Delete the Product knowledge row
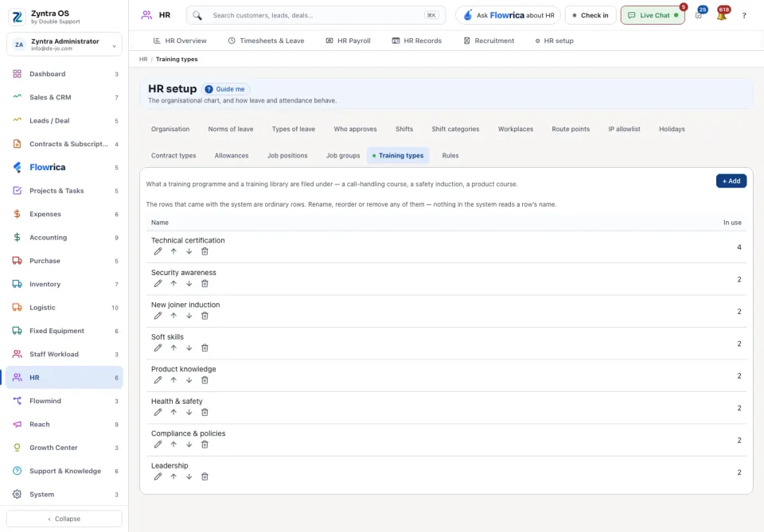 pyautogui.click(x=205, y=380)
